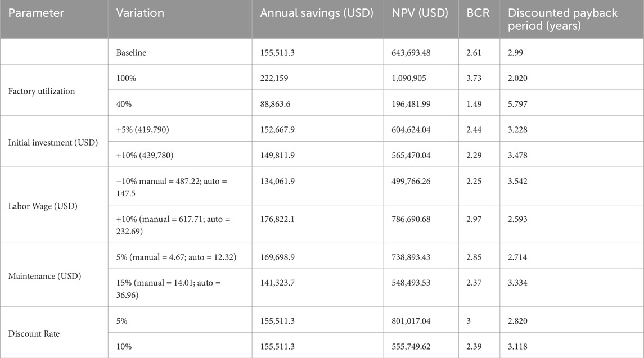This screenshot has width=644, height=358.
Task: Select the baseline NPV value 643,693.48
Action: coord(415,52)
